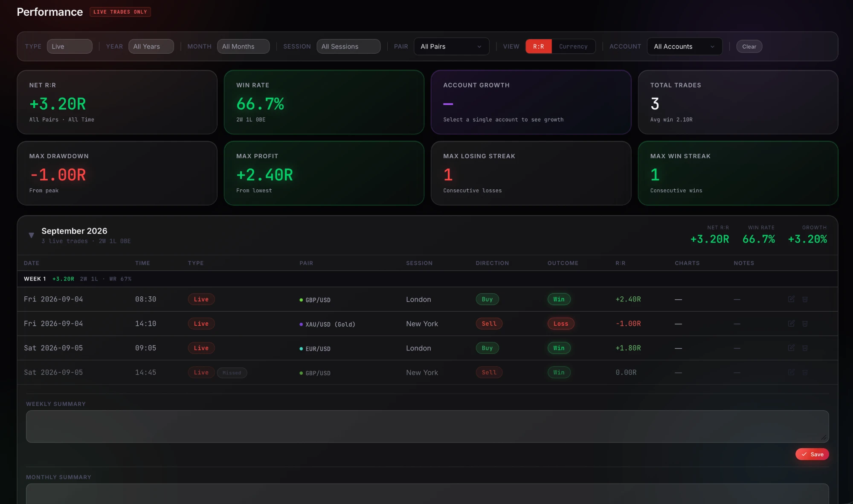Open the Month filter set to All Months
Viewport: 853px width, 504px height.
(243, 46)
